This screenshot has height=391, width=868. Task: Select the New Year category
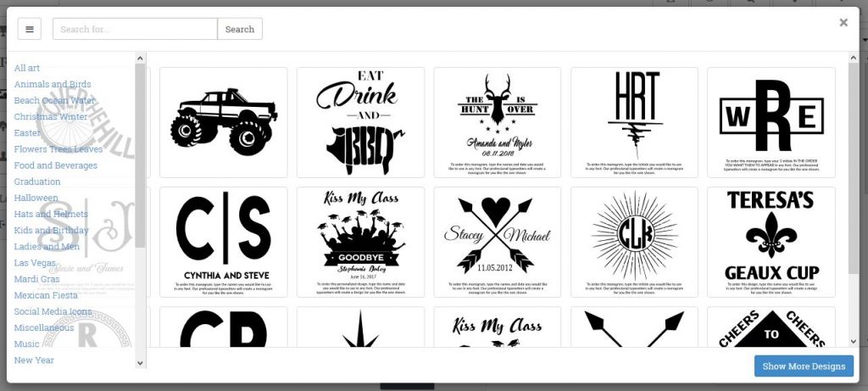[x=34, y=360]
